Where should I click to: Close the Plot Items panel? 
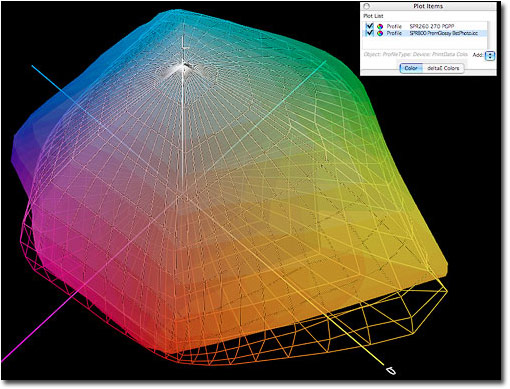point(367,6)
